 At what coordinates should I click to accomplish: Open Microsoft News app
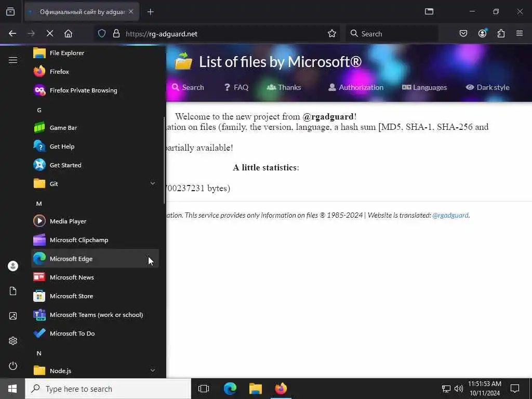coord(95,277)
